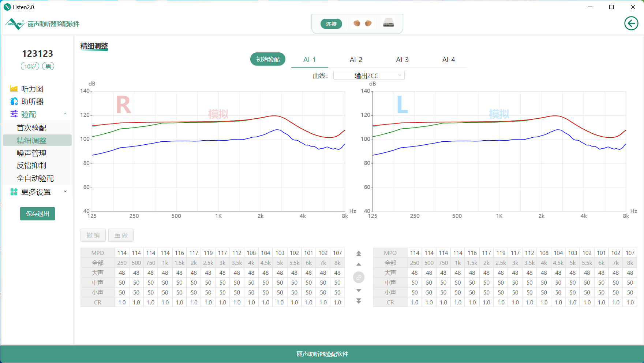Collapse the 验配 menu chevron
This screenshot has width=644, height=363.
click(x=65, y=114)
